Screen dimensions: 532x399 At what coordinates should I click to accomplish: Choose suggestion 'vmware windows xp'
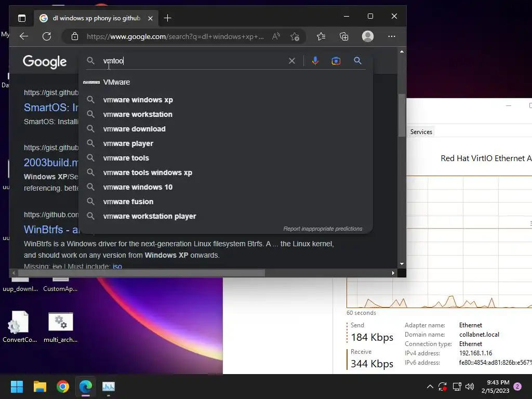tap(225, 100)
